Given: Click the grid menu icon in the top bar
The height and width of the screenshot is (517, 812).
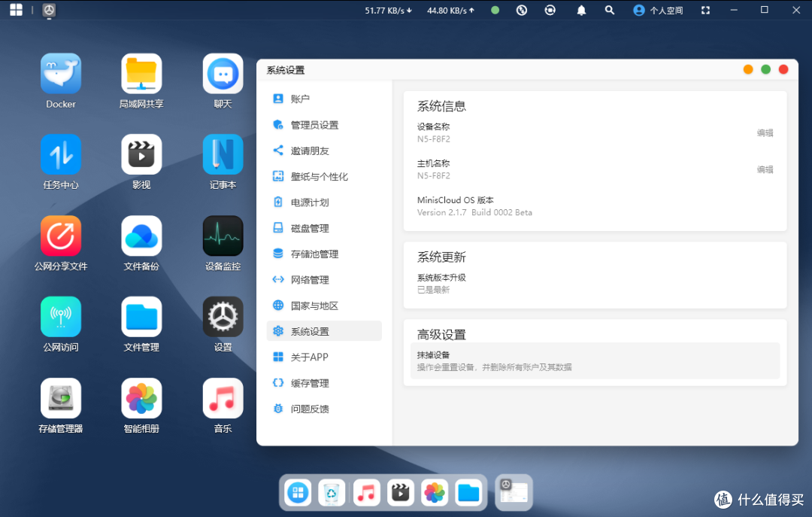Looking at the screenshot, I should (16, 10).
